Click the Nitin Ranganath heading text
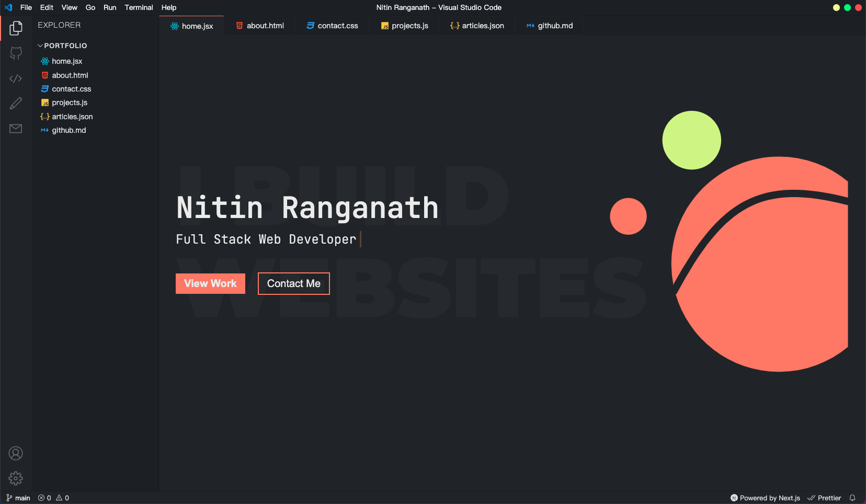Image resolution: width=866 pixels, height=504 pixels. coord(307,208)
